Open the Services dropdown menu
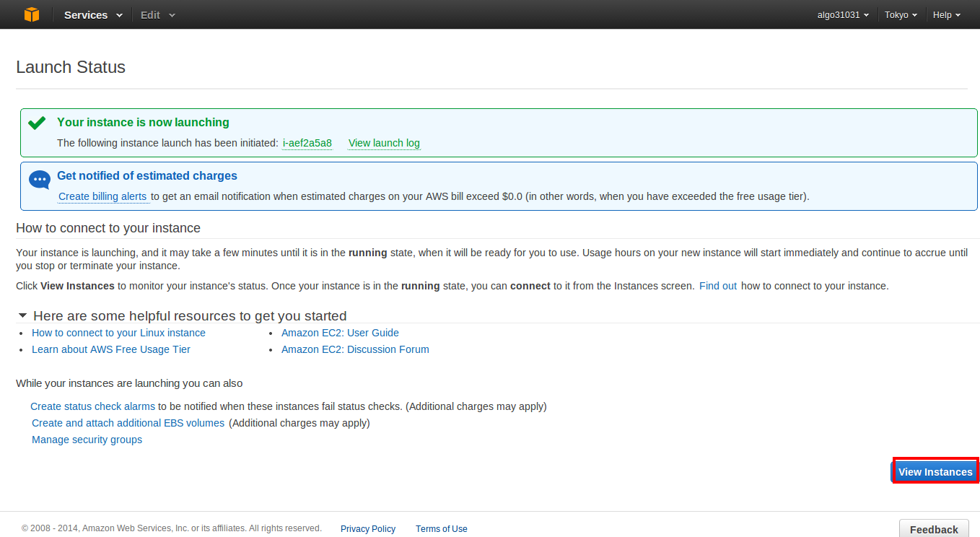This screenshot has height=537, width=980. 93,15
